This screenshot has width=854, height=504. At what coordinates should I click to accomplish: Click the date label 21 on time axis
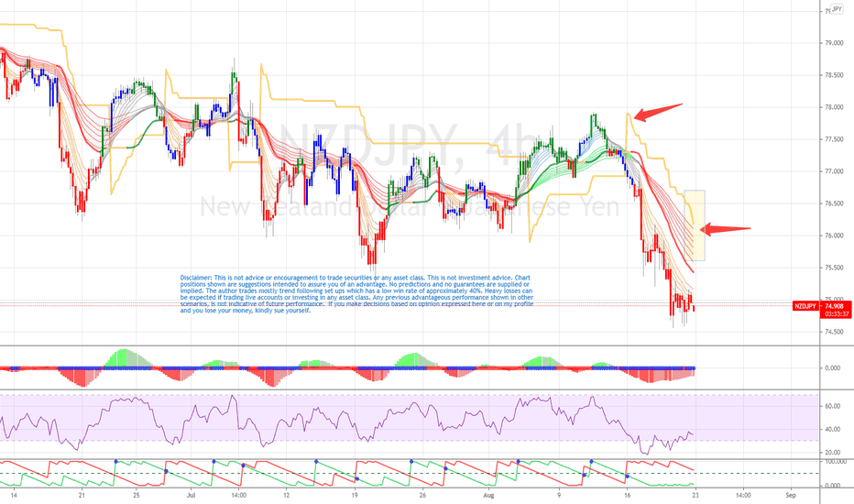tap(82, 495)
